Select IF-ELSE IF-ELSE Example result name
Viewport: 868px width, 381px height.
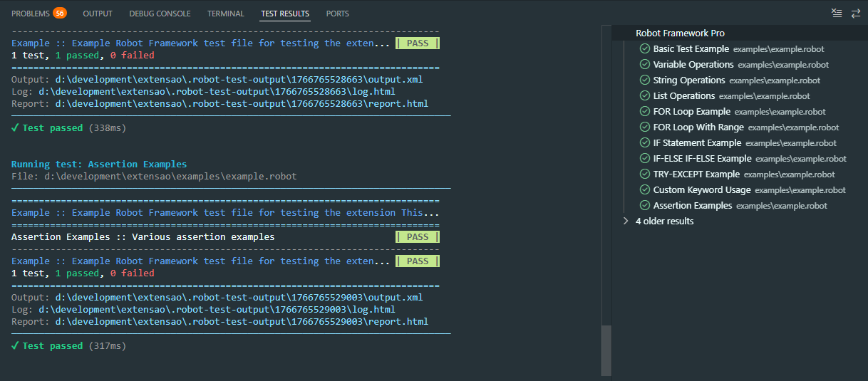click(x=702, y=159)
